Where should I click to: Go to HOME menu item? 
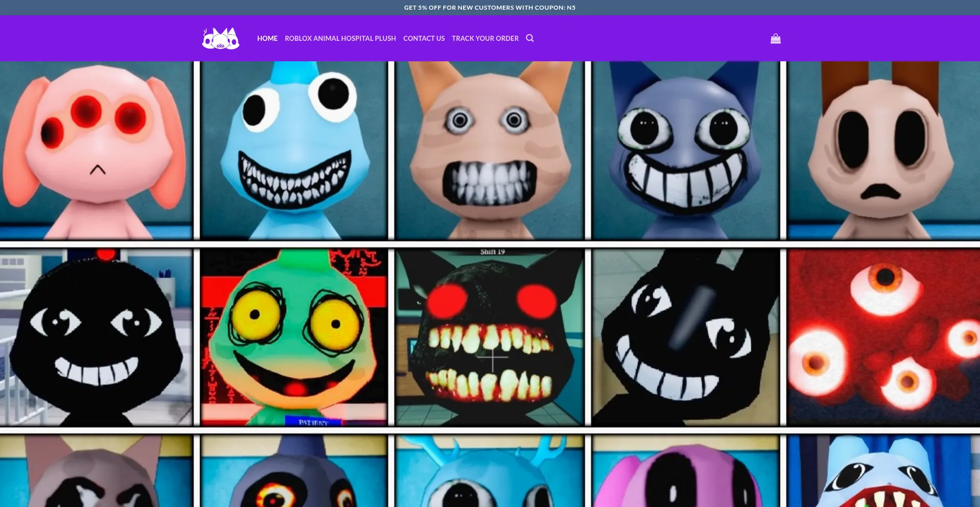(267, 38)
